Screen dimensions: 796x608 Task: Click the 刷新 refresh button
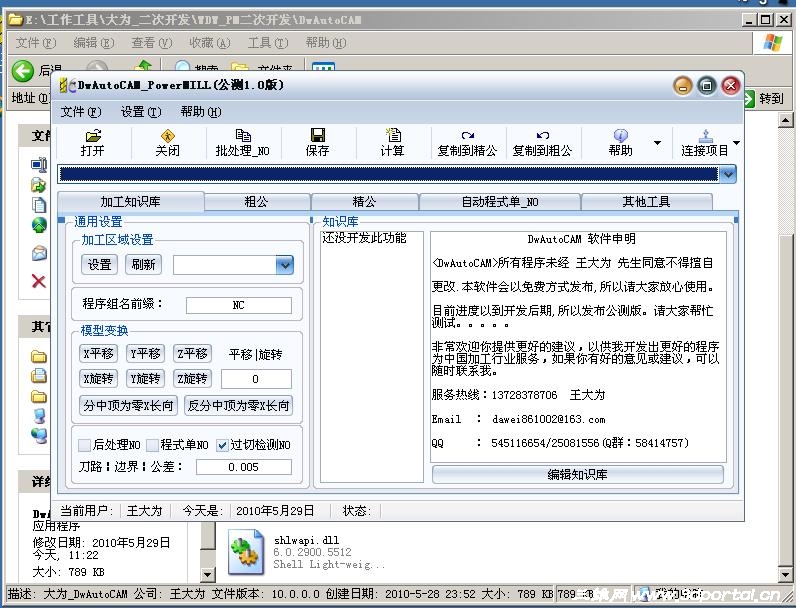click(x=144, y=264)
